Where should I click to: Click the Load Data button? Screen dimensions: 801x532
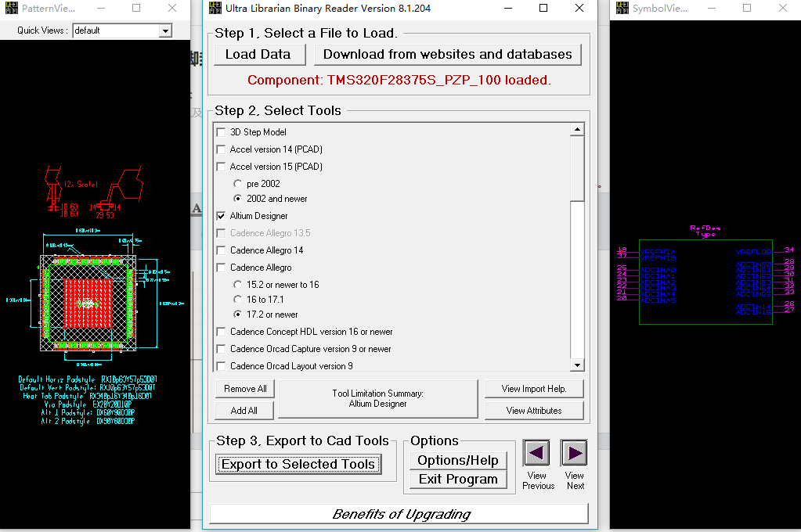[x=258, y=54]
